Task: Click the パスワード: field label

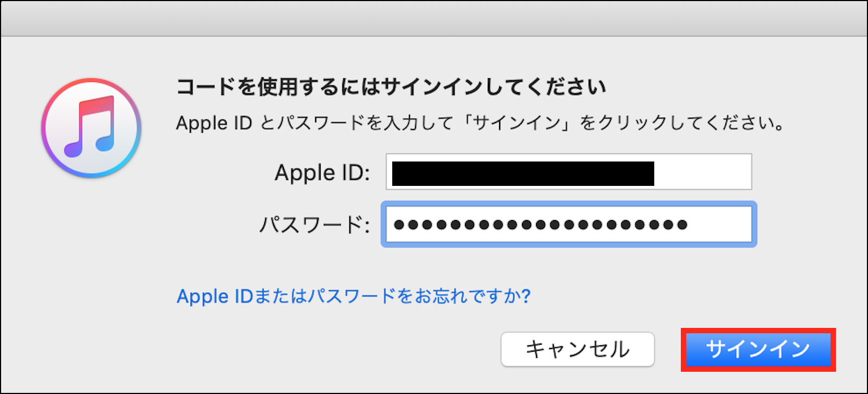Action: click(x=315, y=224)
